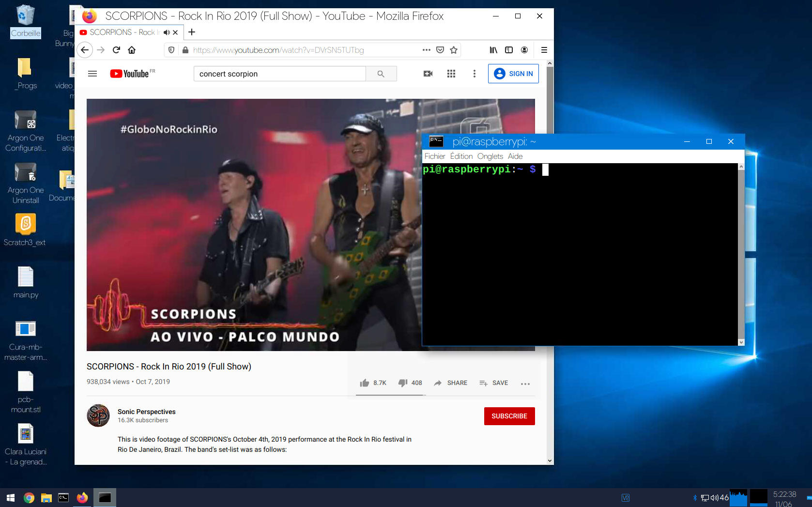This screenshot has height=507, width=812.
Task: Click the terminal window icon in title bar
Action: (436, 141)
